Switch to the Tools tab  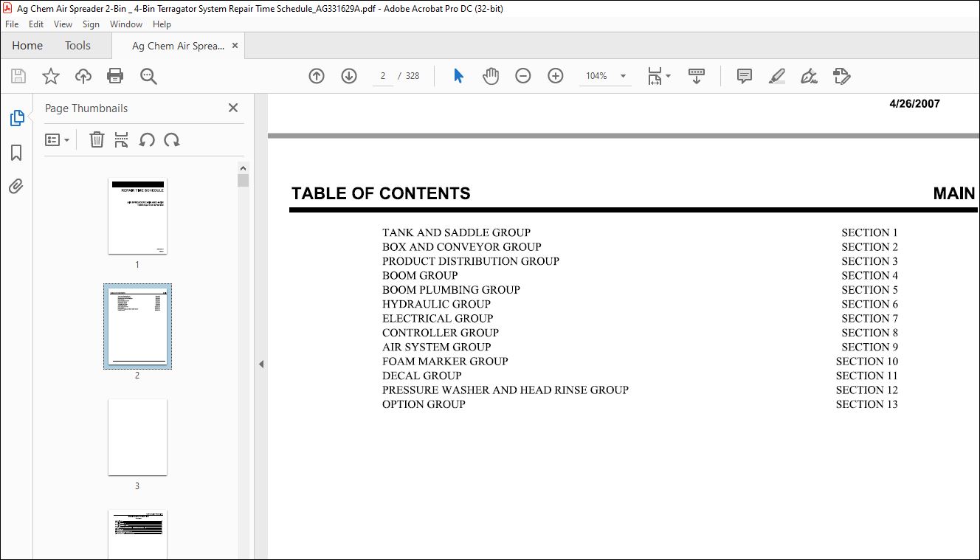coord(77,46)
